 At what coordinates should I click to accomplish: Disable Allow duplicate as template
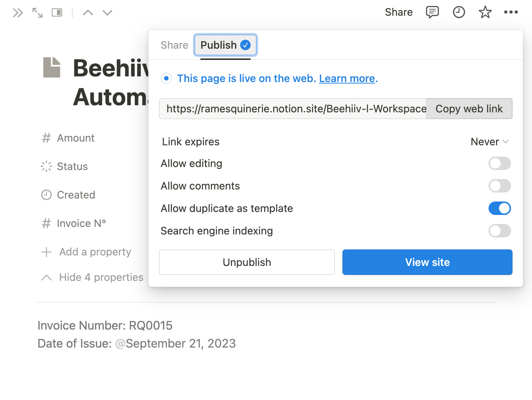coord(499,208)
